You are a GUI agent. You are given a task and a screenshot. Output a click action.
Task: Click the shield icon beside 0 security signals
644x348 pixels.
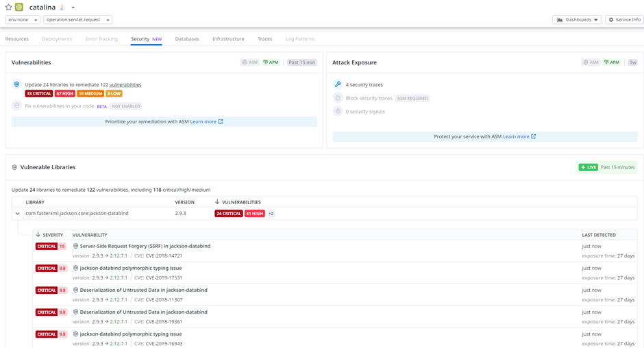click(338, 112)
